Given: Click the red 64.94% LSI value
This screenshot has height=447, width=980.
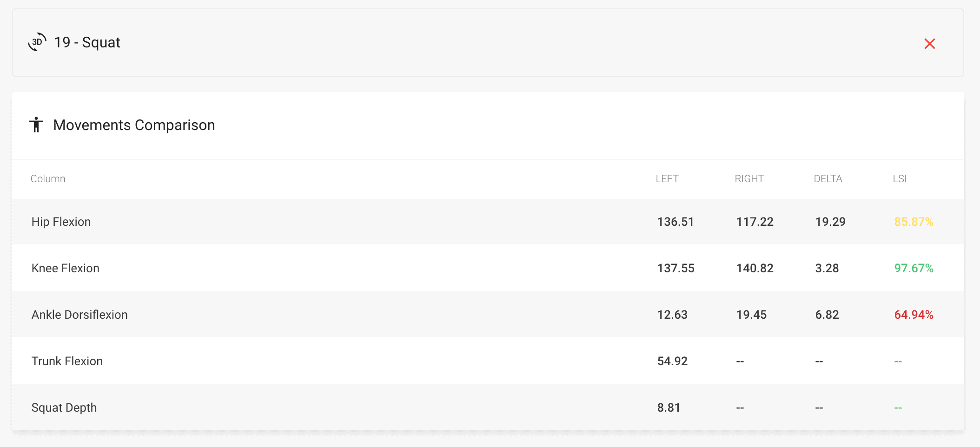Looking at the screenshot, I should pyautogui.click(x=914, y=315).
